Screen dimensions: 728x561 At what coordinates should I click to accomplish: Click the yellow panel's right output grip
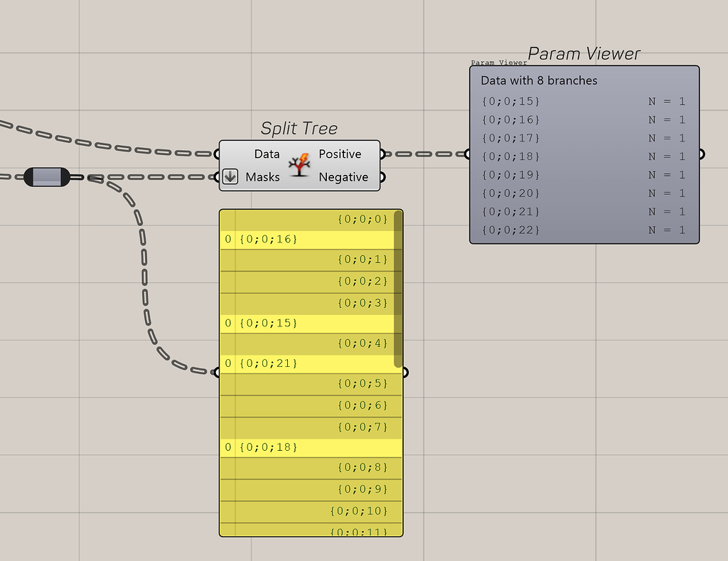click(x=405, y=372)
